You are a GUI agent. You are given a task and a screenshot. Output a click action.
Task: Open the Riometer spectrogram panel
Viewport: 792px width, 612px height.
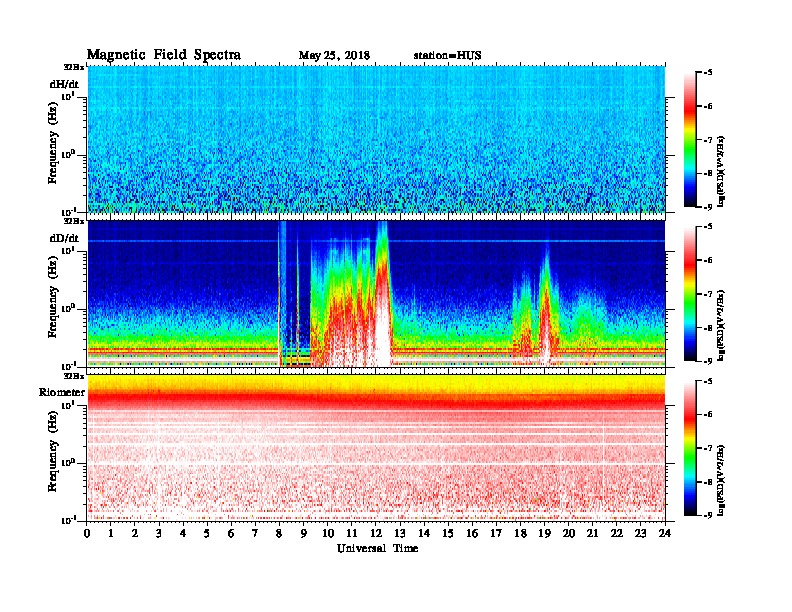tap(376, 448)
